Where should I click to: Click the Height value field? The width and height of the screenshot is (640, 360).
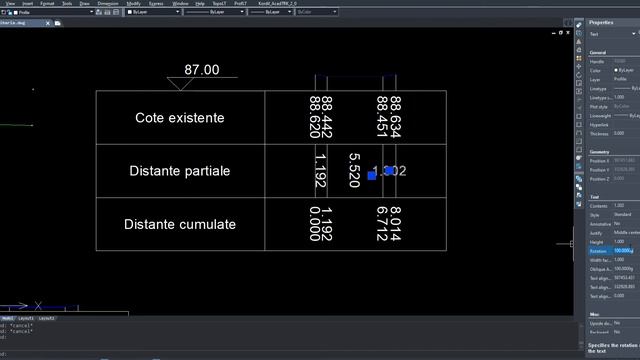626,242
